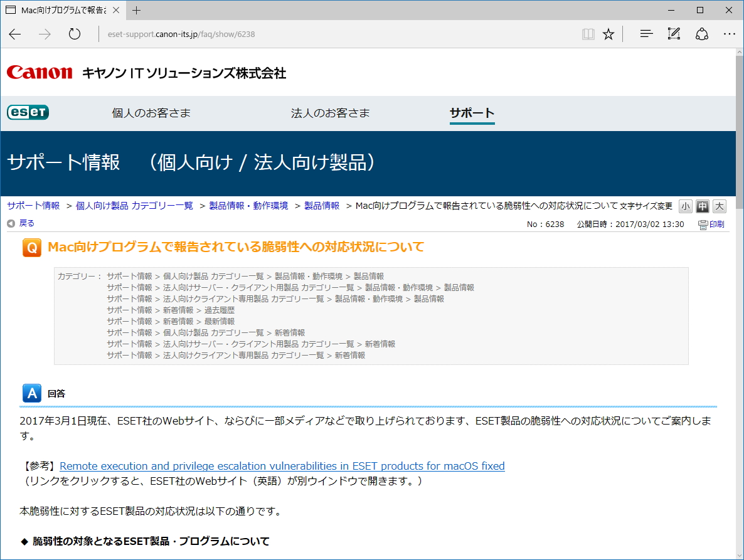Screen dimensions: 744x560
Task: Click the ESET logo
Action: click(x=28, y=112)
